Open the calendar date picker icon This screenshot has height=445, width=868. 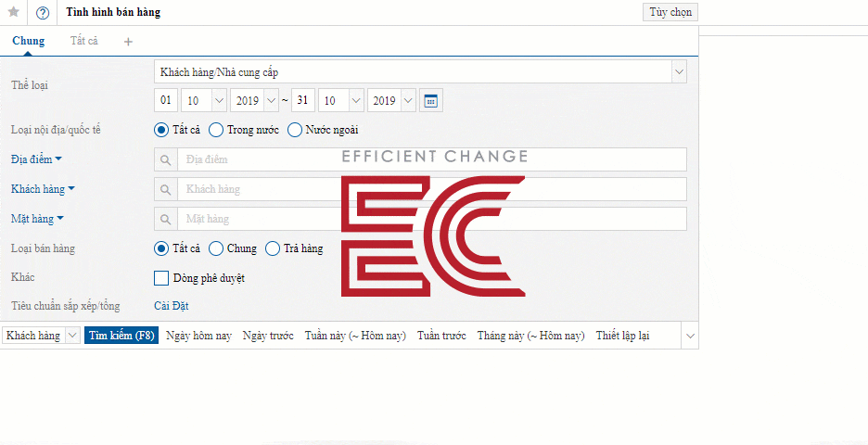pos(430,101)
